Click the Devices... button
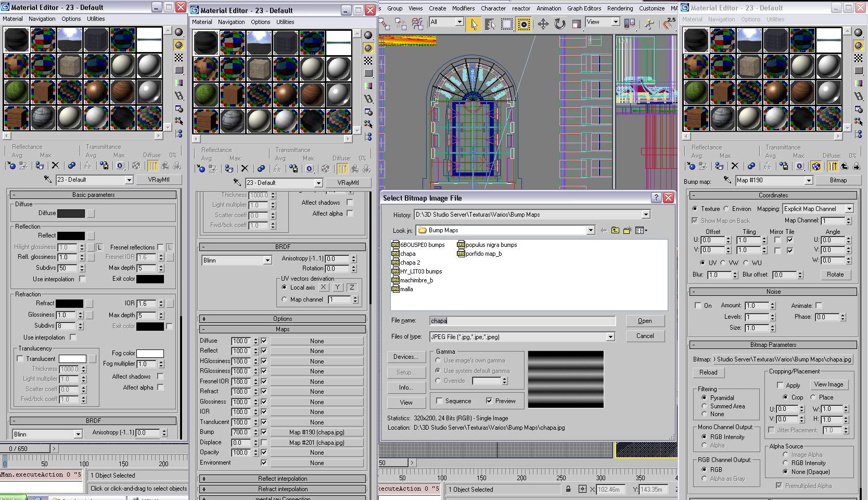 click(405, 357)
